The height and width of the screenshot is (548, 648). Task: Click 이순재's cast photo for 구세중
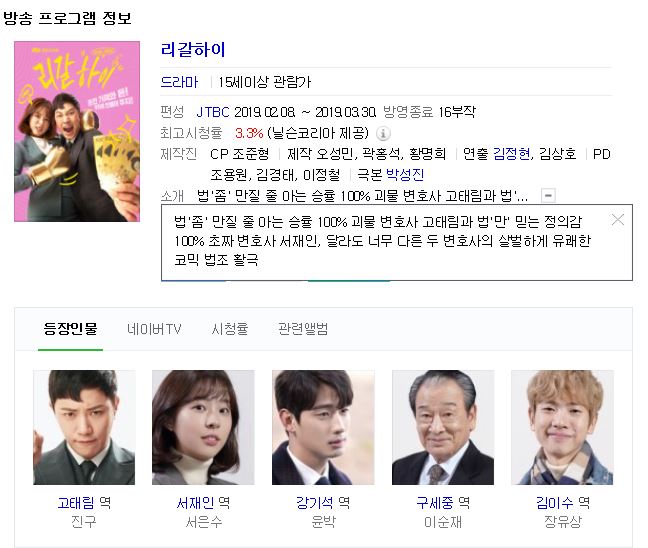click(x=443, y=427)
